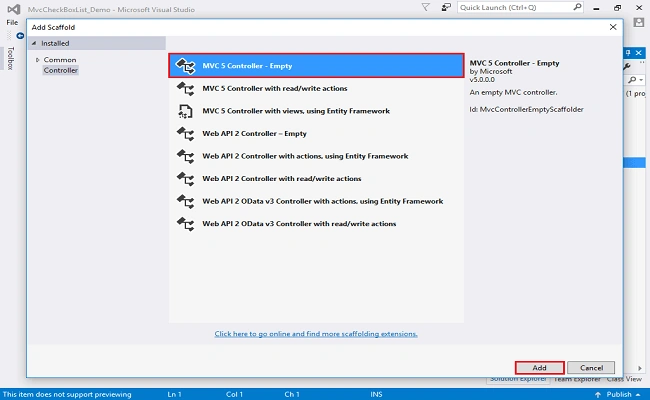Click the 'v5.0.0.0' version text

tap(482, 80)
